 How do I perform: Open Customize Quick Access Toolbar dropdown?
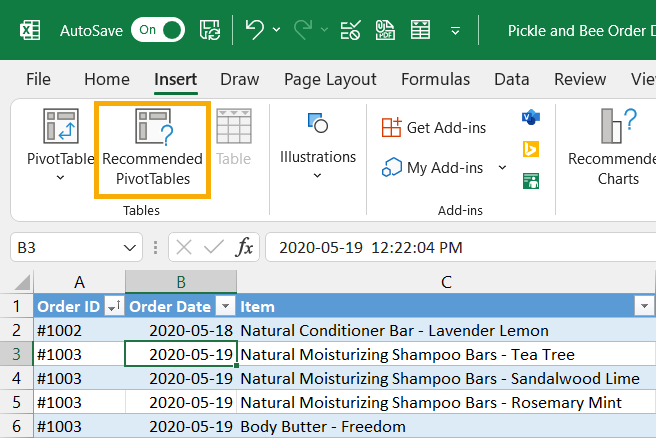455,31
